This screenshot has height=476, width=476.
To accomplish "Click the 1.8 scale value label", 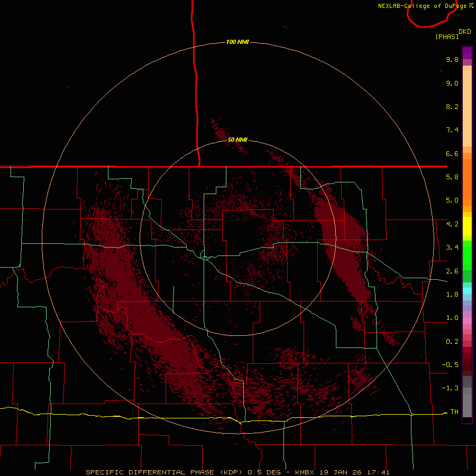I will (x=452, y=295).
